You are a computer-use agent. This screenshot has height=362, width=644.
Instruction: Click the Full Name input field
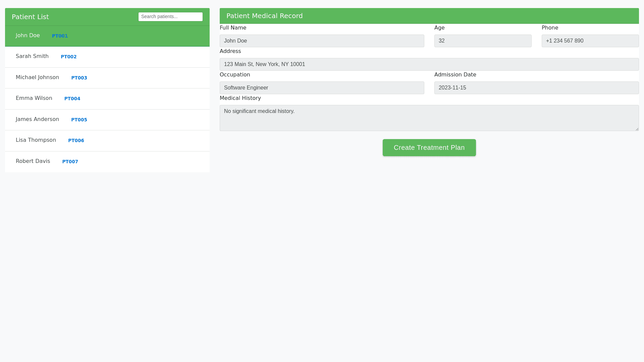point(322,41)
